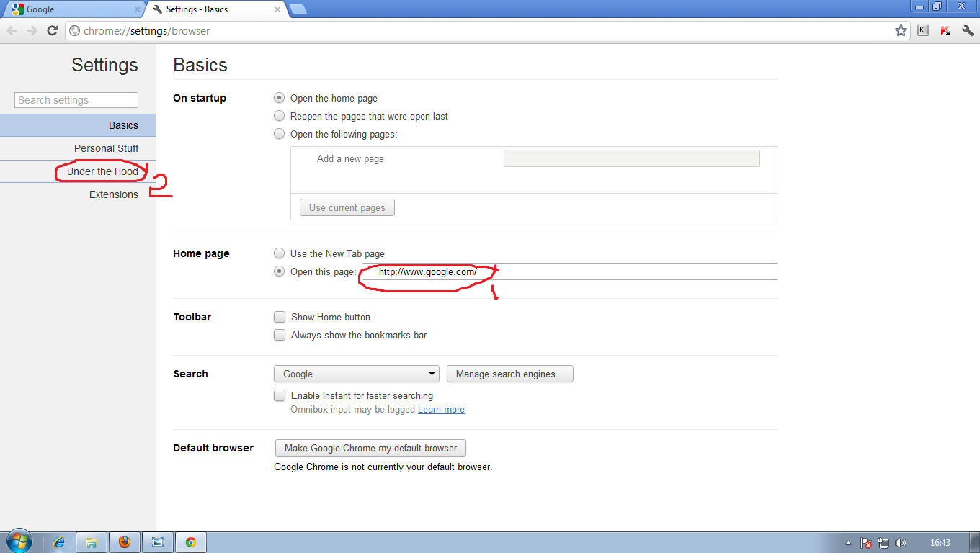Screen dimensions: 980x553
Task: Reload the current settings page
Action: click(x=52, y=30)
